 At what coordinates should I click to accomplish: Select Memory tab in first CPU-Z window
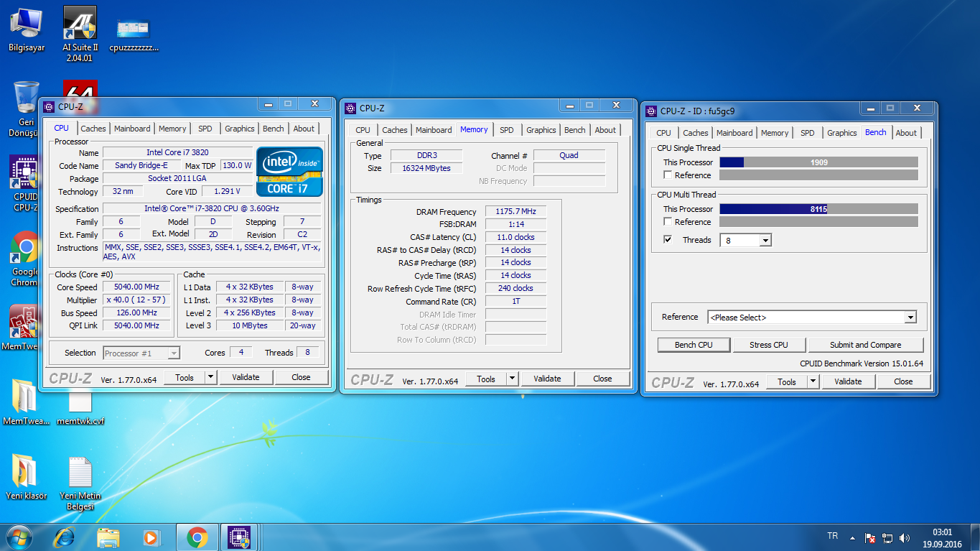point(172,129)
